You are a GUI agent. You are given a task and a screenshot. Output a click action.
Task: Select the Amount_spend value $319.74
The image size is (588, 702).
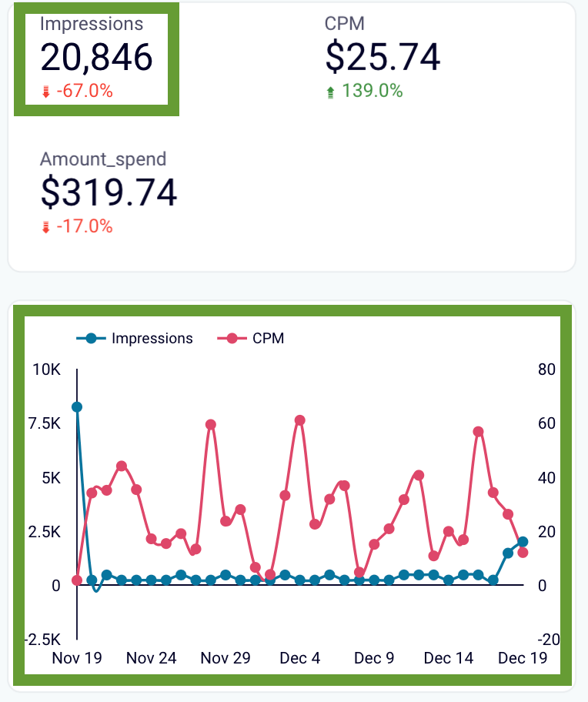tap(109, 192)
